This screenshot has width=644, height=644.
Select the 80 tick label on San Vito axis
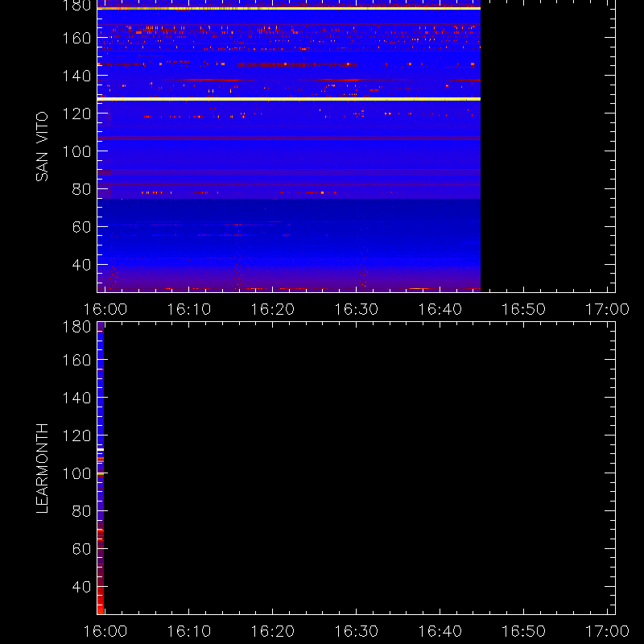(x=81, y=189)
